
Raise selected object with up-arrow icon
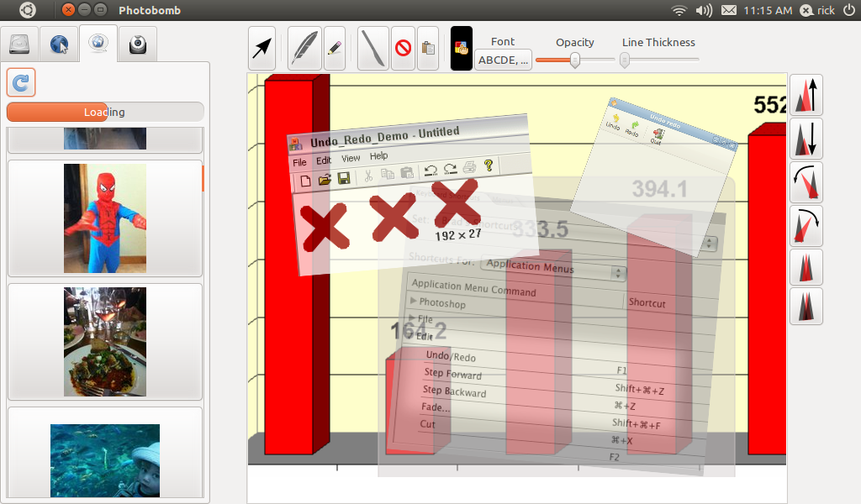click(x=806, y=95)
